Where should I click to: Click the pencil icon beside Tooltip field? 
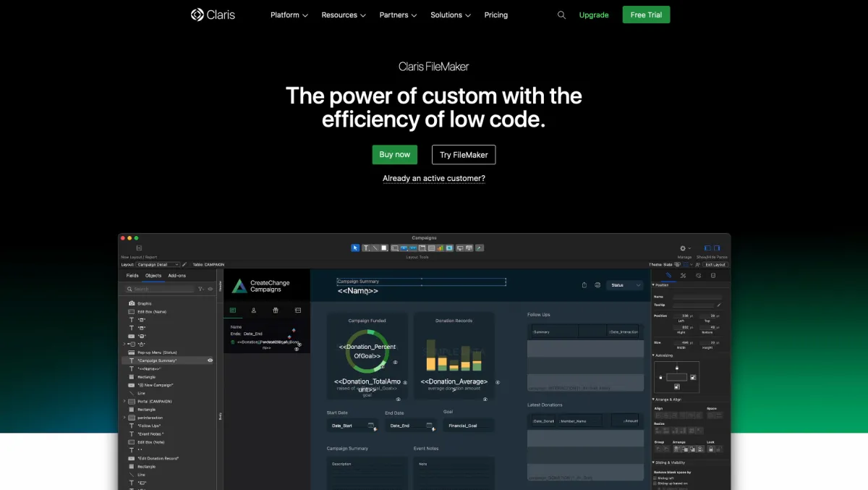tap(719, 305)
